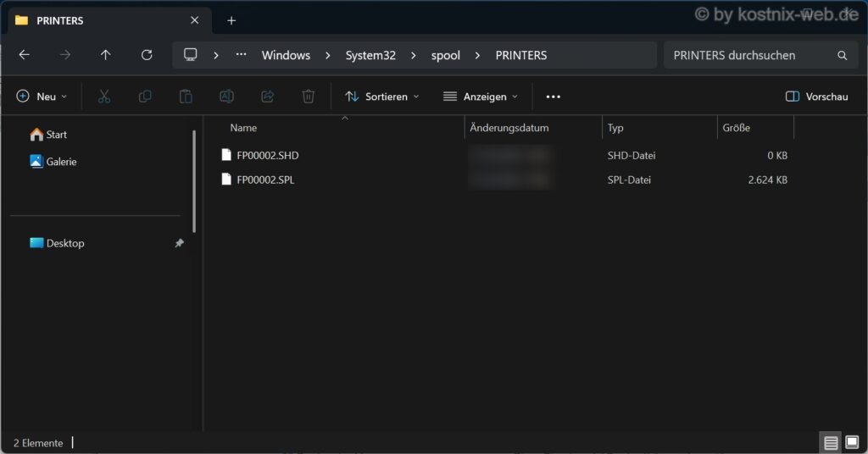Click the '2 Elemente' status bar text

(38, 443)
